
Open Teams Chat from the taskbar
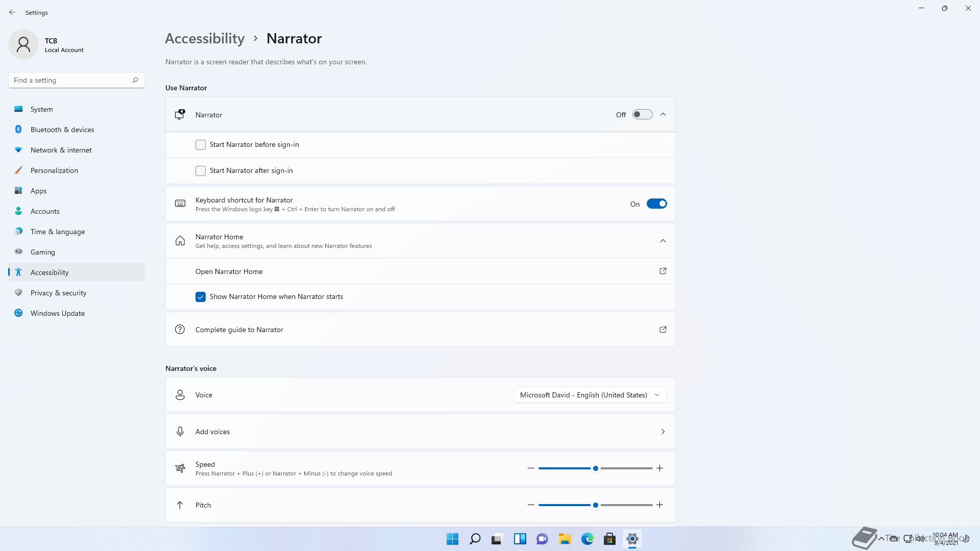[x=542, y=539]
